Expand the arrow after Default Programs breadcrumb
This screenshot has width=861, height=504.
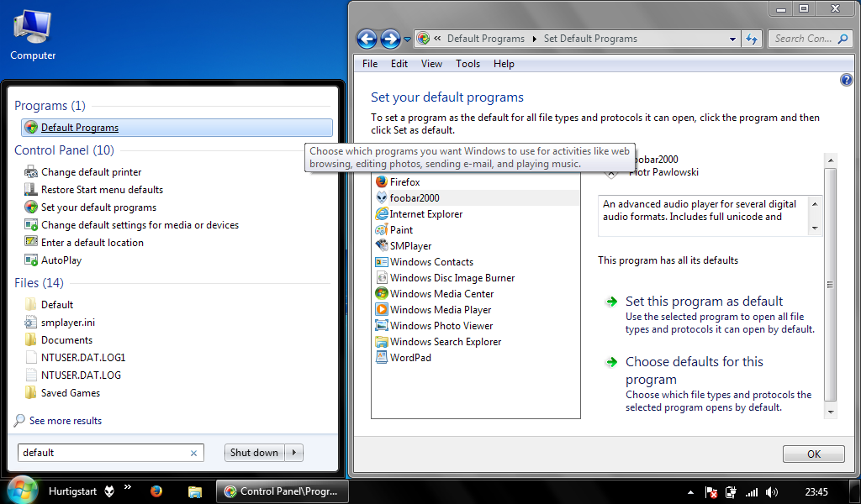pyautogui.click(x=534, y=39)
